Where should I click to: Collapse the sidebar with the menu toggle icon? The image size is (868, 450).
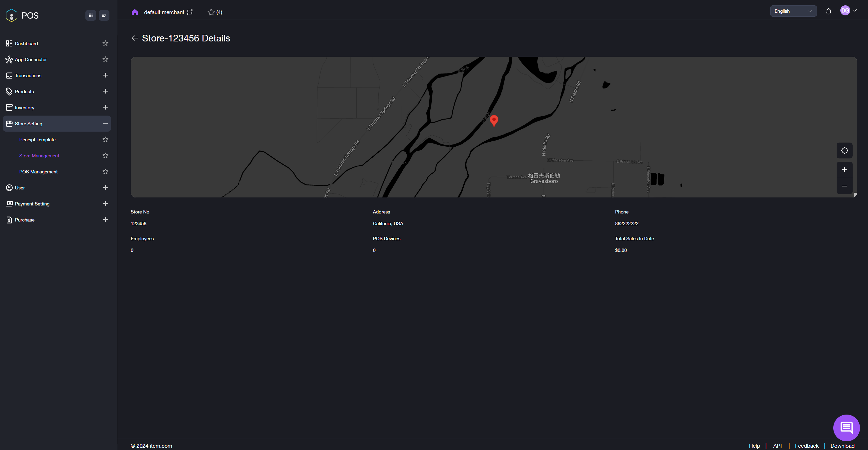coord(104,15)
